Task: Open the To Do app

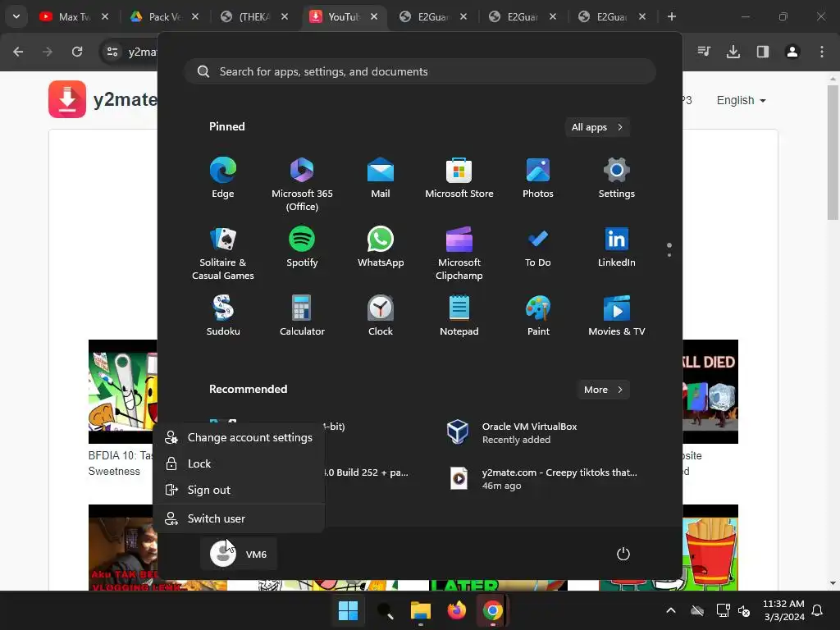Action: coord(538,248)
